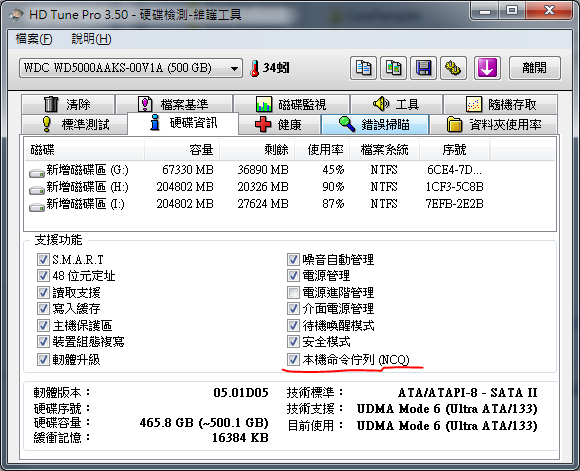This screenshot has height=471, width=580.
Task: Toggle the 48 位元定址 checkbox
Action: tap(43, 275)
